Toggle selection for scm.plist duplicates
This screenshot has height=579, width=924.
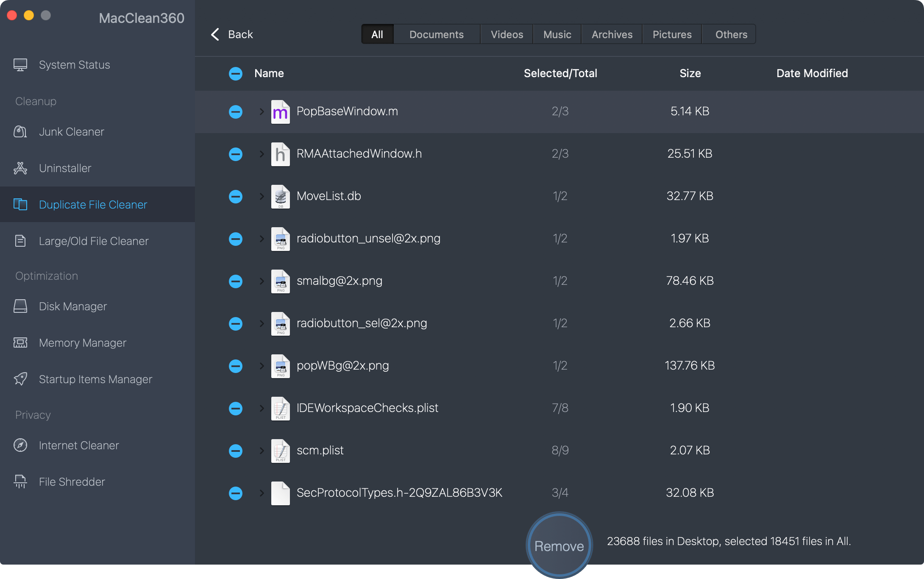pos(236,451)
